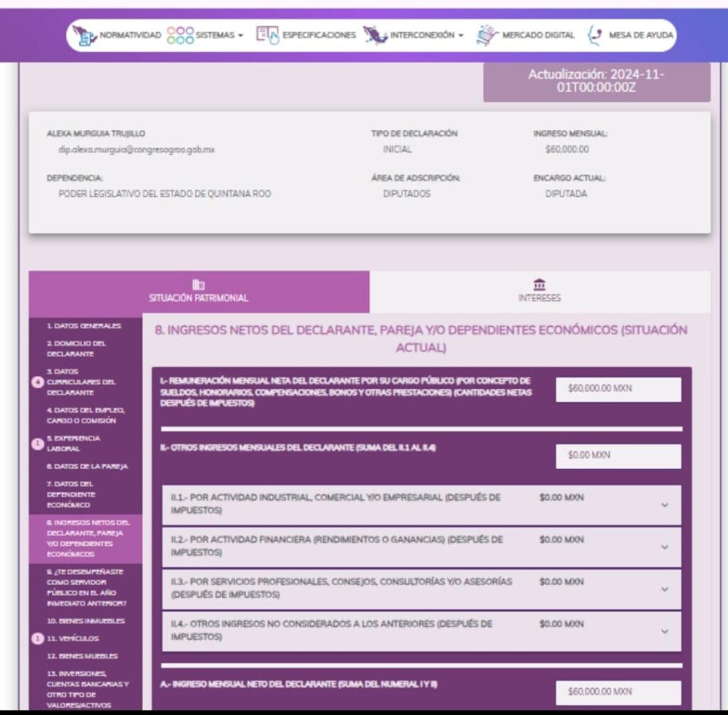Image resolution: width=728 pixels, height=715 pixels.
Task: Open the Sistemas dropdown menu
Action: pyautogui.click(x=219, y=36)
